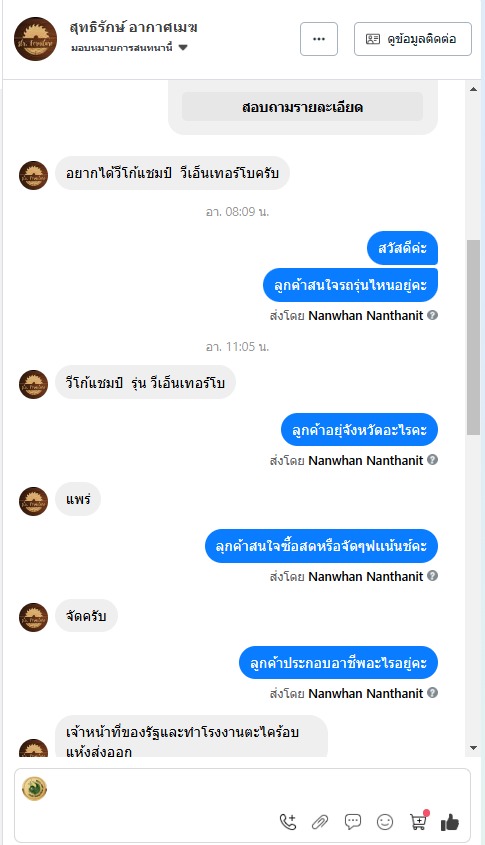This screenshot has width=485, height=845.
Task: Click the customer name สุทธิรักษ์ อากาศเมฆ
Action: click(x=134, y=27)
